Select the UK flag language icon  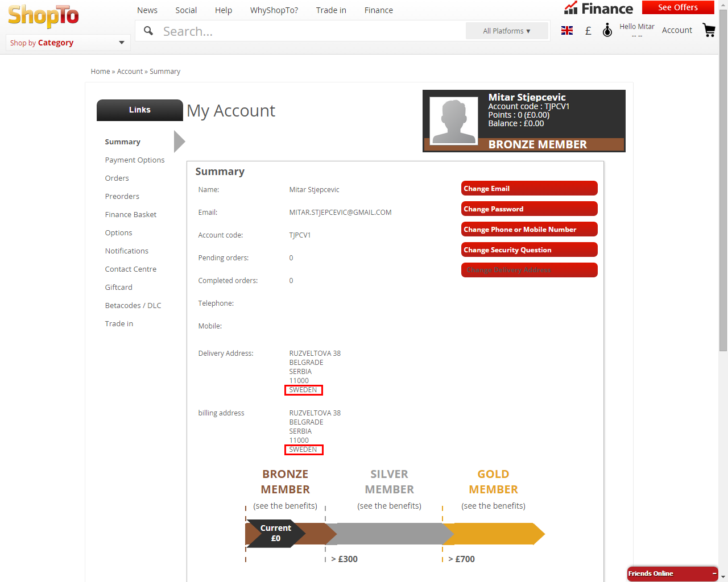(x=567, y=31)
